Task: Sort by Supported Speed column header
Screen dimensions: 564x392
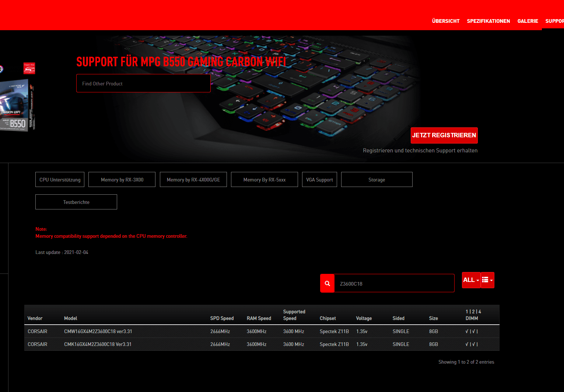Action: (294, 315)
